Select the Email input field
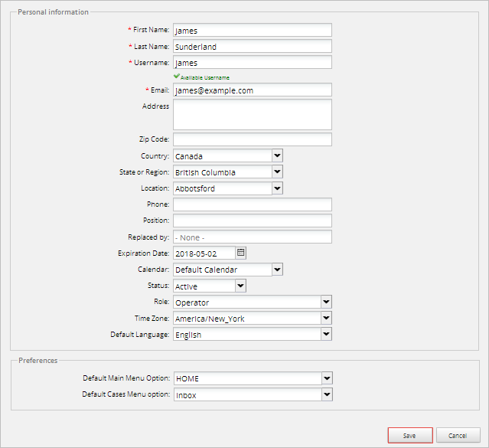 click(253, 90)
